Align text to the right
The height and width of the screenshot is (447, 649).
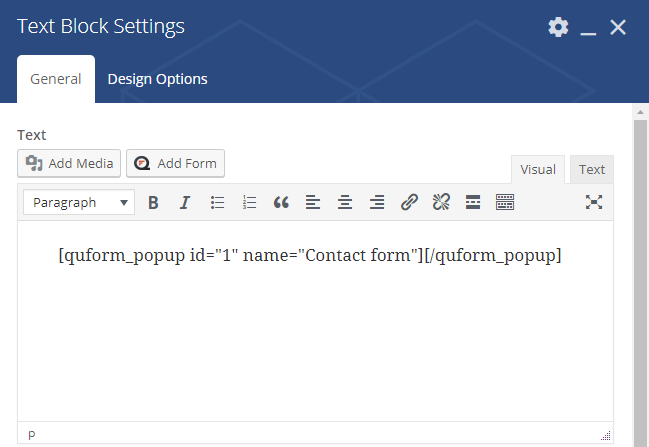[377, 202]
